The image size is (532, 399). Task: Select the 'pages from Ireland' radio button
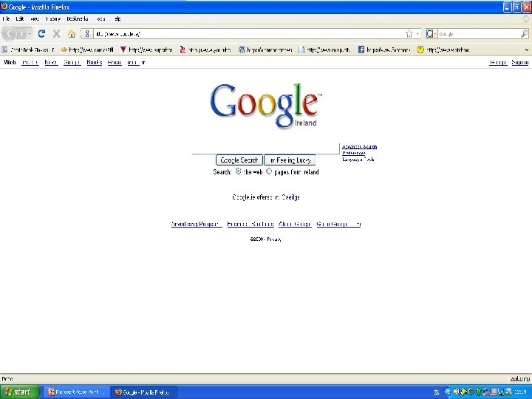pos(269,171)
